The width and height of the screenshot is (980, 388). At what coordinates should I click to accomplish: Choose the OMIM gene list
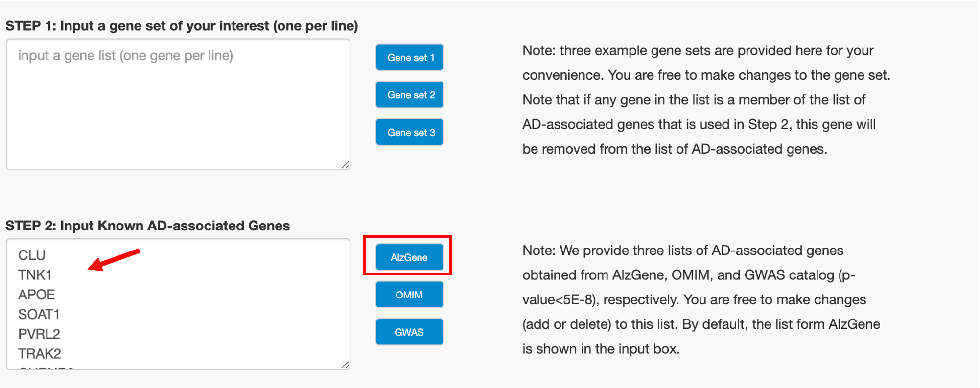[x=410, y=295]
